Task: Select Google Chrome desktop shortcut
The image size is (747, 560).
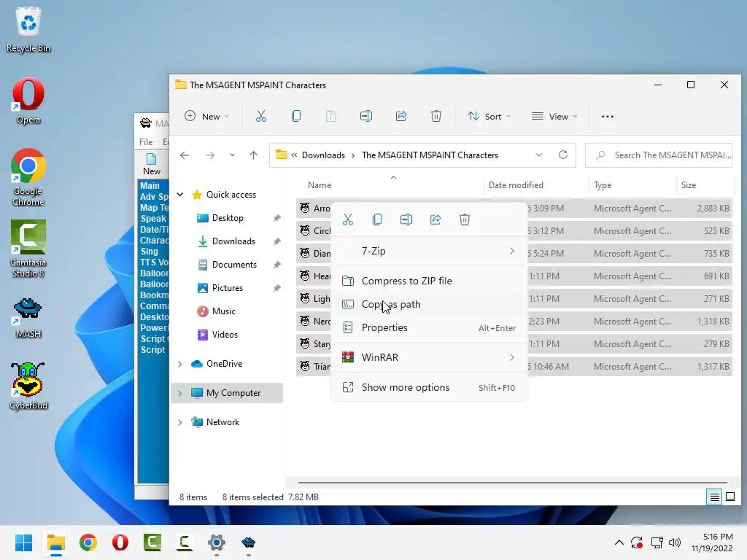Action: (28, 177)
